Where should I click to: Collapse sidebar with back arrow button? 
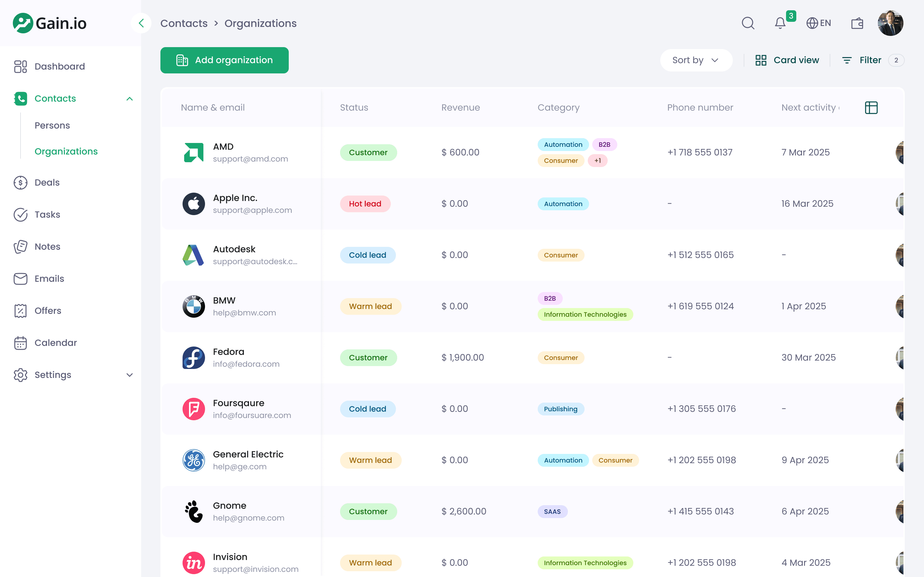click(141, 23)
